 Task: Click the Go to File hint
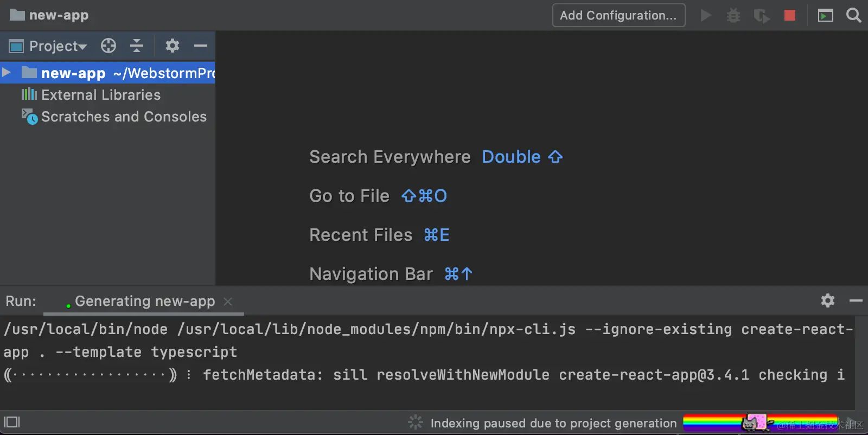coord(349,196)
